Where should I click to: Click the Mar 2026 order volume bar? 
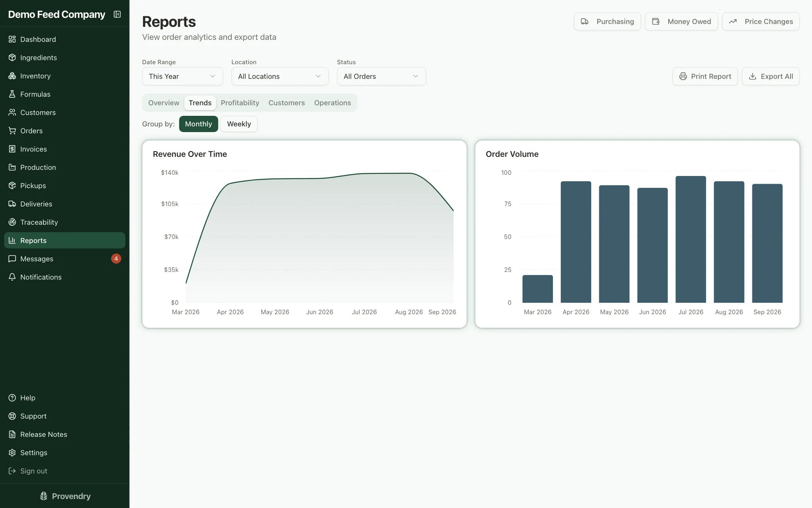538,289
